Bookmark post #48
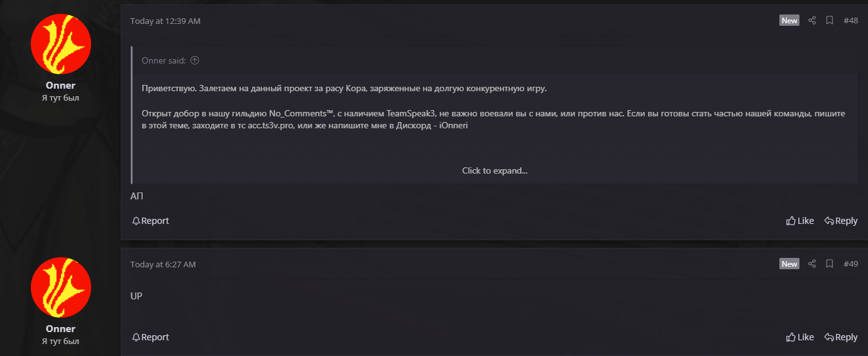 coord(830,21)
